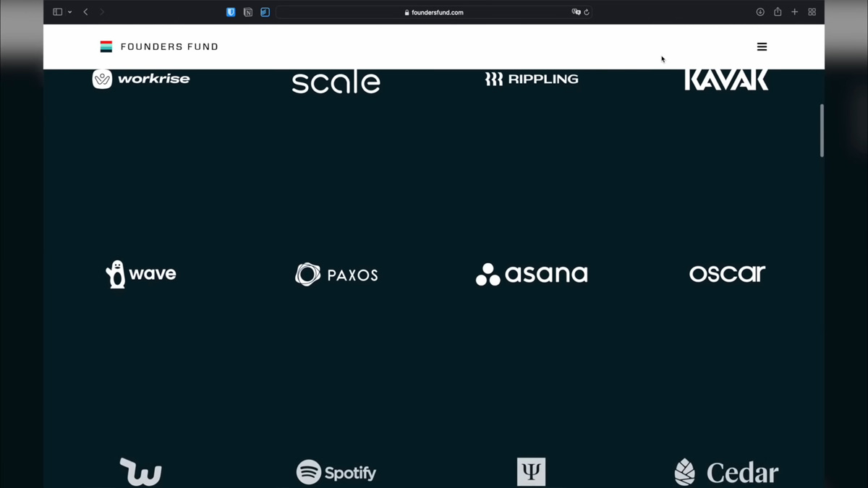Open the Scale portfolio logo

(x=336, y=82)
